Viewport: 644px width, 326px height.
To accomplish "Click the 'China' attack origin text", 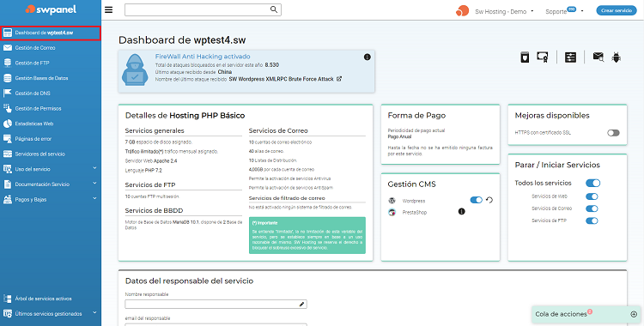I will (225, 72).
